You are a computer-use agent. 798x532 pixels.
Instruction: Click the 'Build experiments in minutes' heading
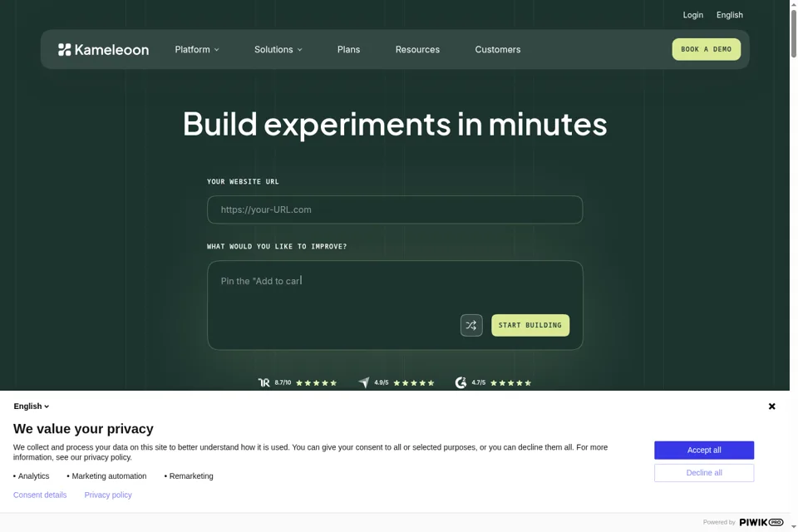click(x=394, y=124)
